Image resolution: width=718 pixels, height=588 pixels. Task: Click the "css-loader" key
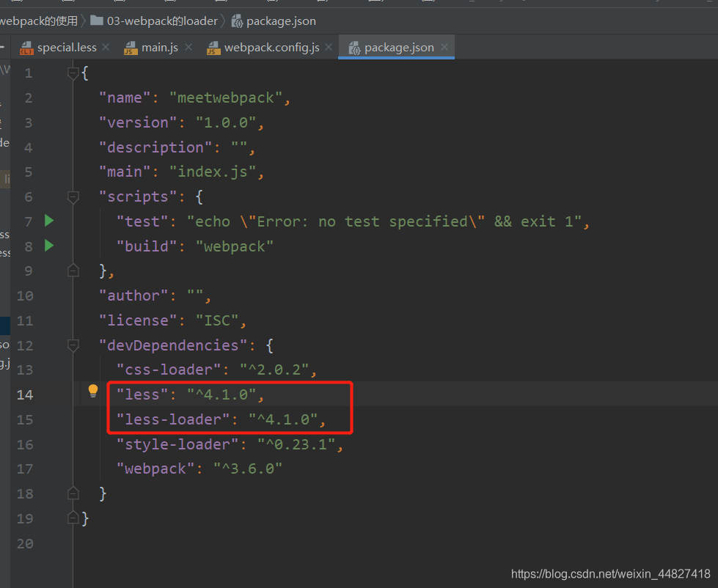(169, 370)
